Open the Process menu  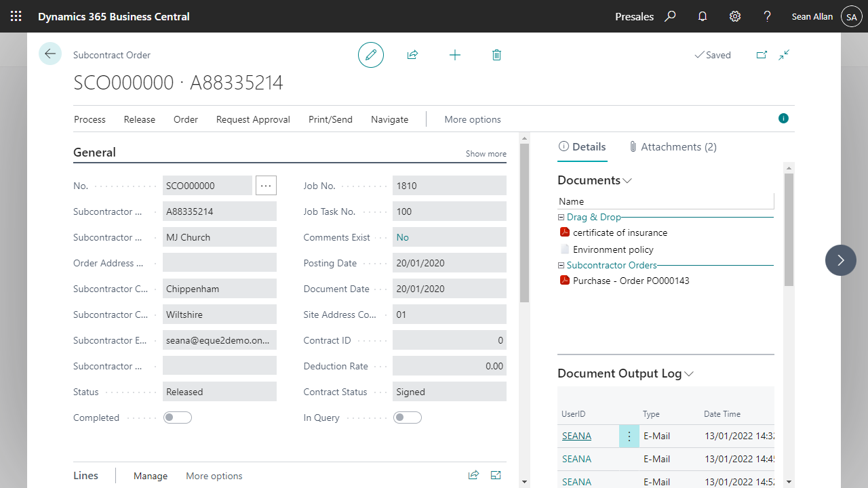(x=90, y=119)
